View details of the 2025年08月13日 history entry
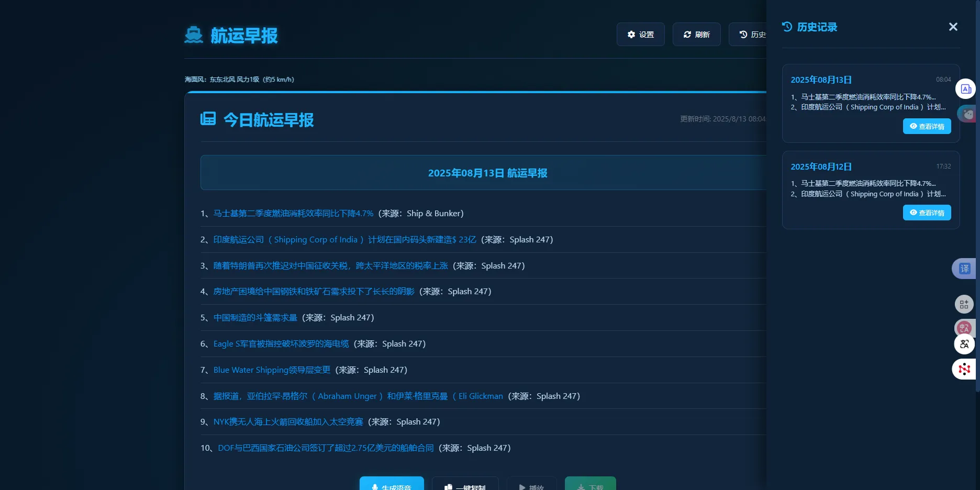The height and width of the screenshot is (490, 980). coord(927,126)
